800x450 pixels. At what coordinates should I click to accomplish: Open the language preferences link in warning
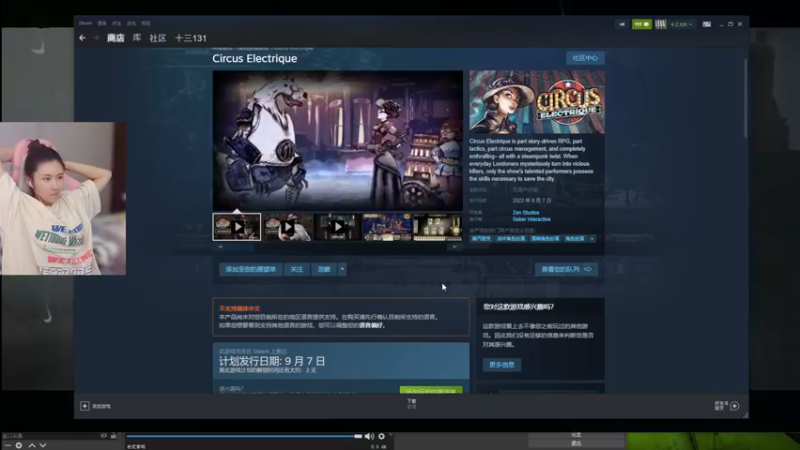click(x=371, y=326)
